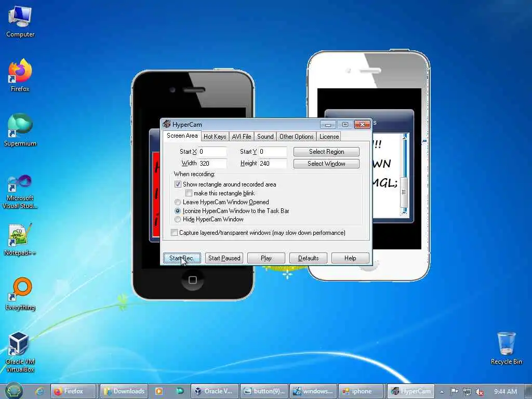Switch to the Firefox taskbar button

tap(74, 391)
